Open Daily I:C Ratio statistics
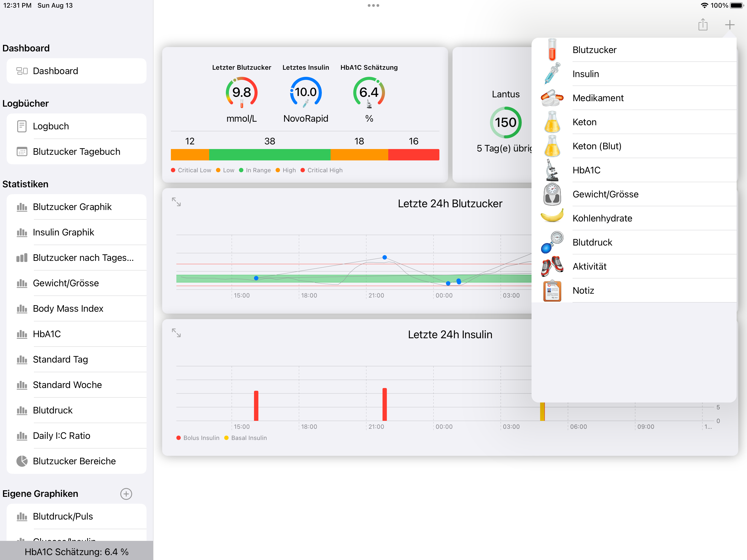Image resolution: width=747 pixels, height=560 pixels. (x=77, y=436)
